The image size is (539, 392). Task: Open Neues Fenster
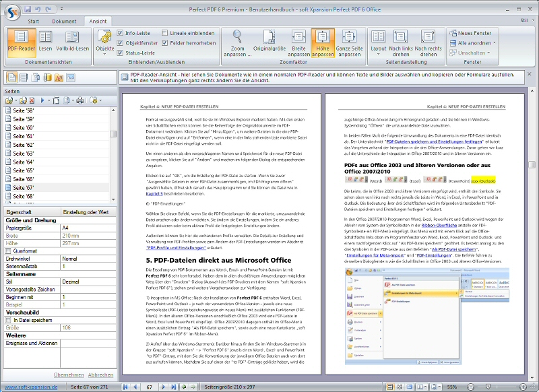click(x=470, y=33)
